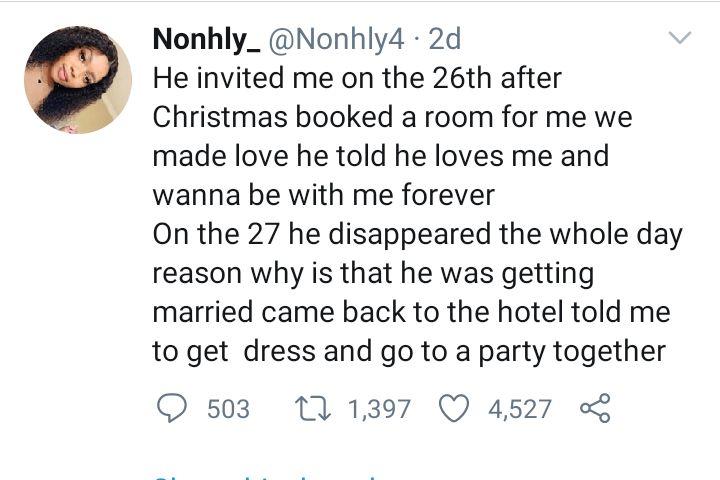Click the 2d timestamp

point(444,40)
